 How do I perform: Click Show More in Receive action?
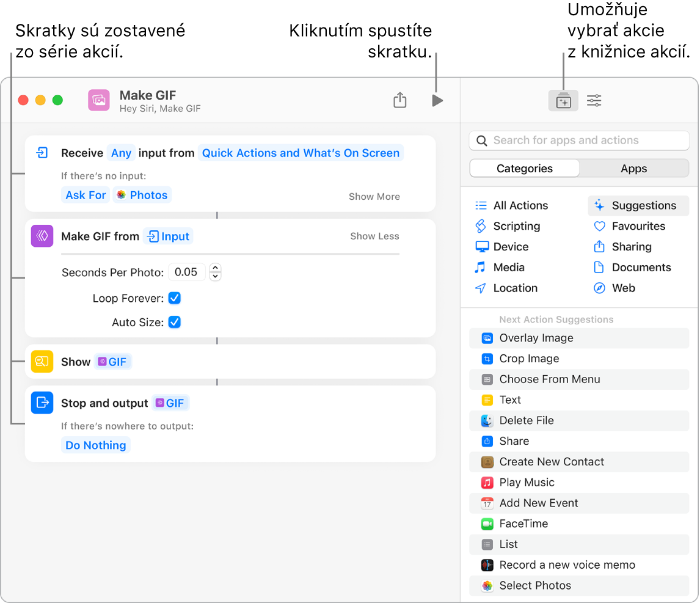[x=374, y=197]
